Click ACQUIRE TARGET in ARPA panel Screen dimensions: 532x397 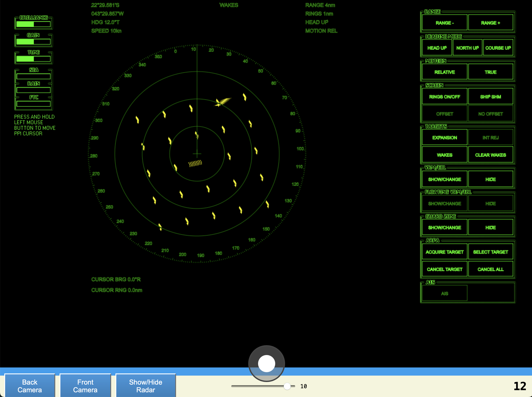(444, 252)
